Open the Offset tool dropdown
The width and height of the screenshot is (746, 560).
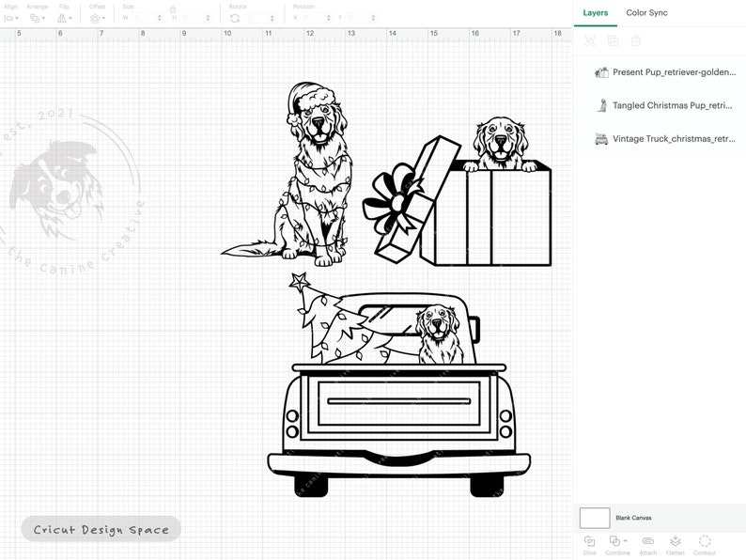tap(97, 18)
